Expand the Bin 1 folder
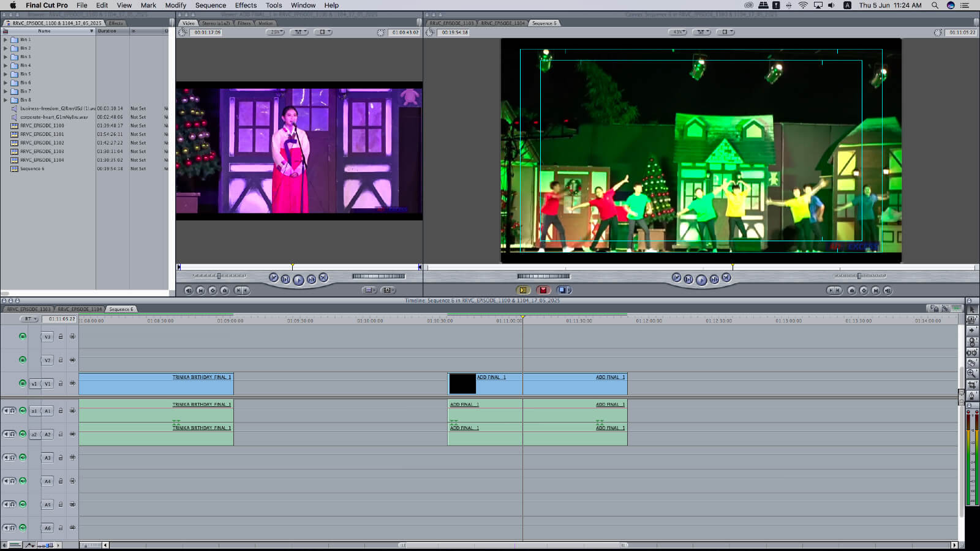This screenshot has height=551, width=980. [x=6, y=40]
